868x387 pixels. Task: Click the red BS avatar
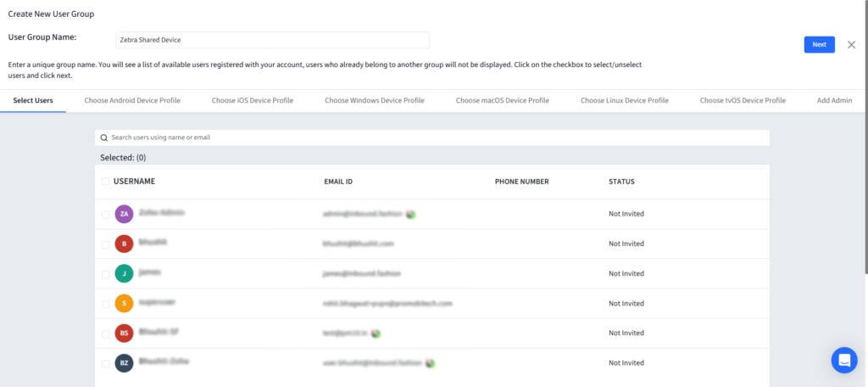pos(124,334)
